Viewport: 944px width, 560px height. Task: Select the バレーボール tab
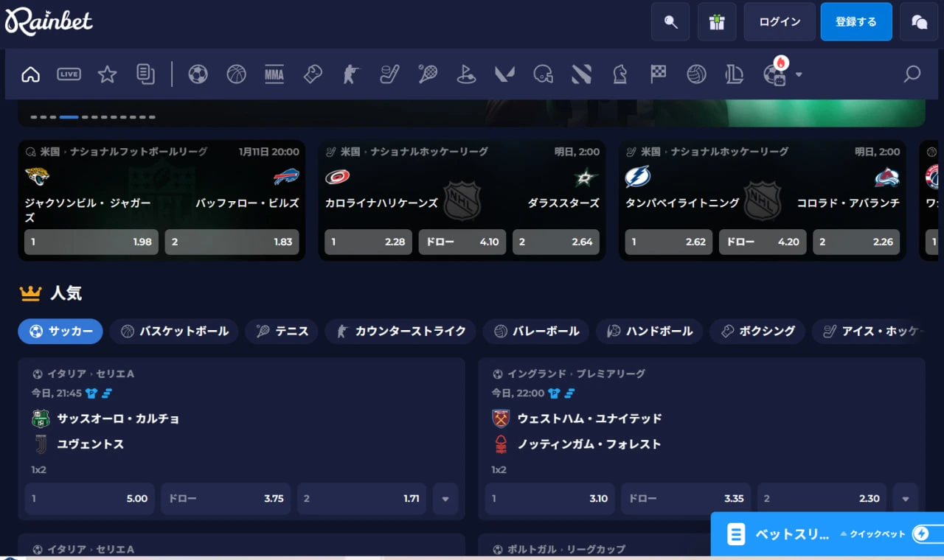[x=536, y=332]
